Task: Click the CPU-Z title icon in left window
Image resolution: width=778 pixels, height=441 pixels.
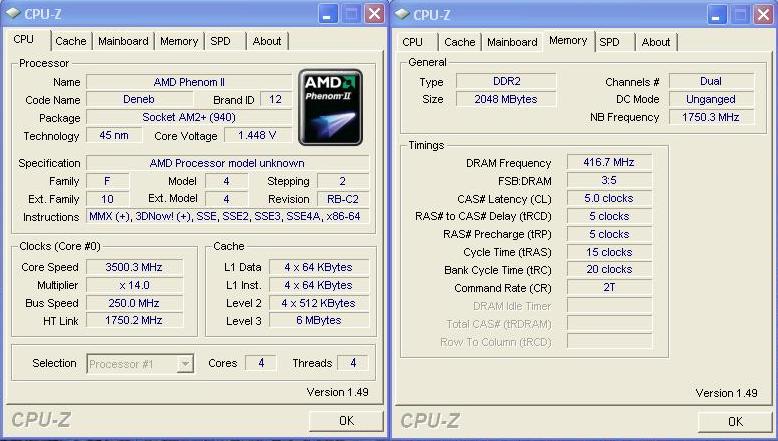Action: click(13, 14)
